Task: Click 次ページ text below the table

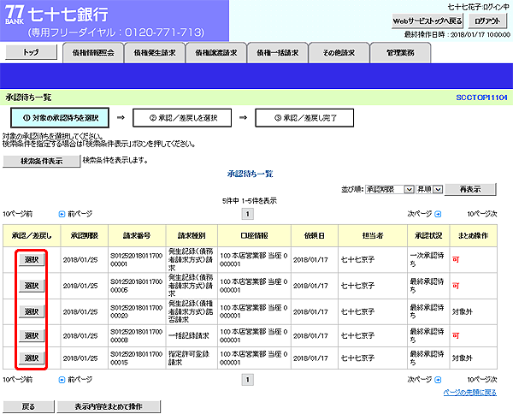Action: [420, 380]
